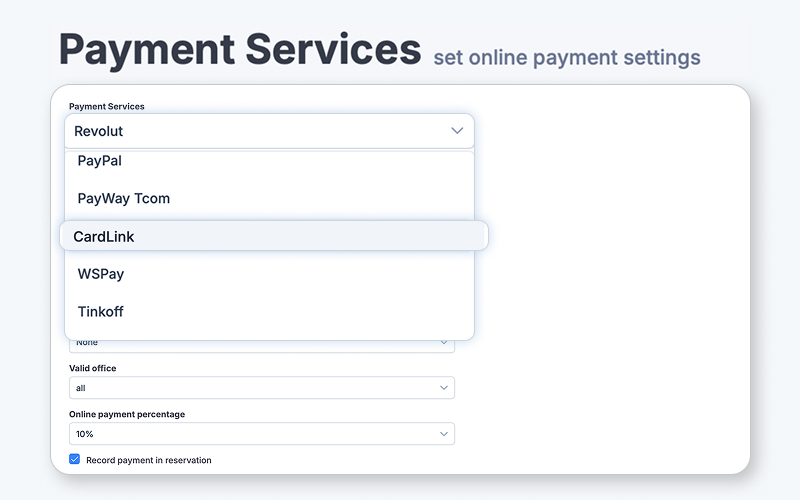Click the small Payment Services field label

point(107,106)
